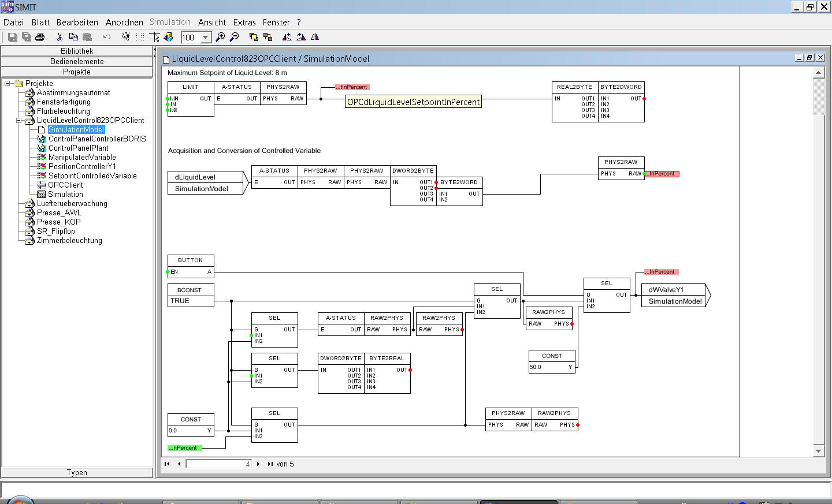
Task: Select PositionControllerY1 tree item
Action: coord(82,166)
